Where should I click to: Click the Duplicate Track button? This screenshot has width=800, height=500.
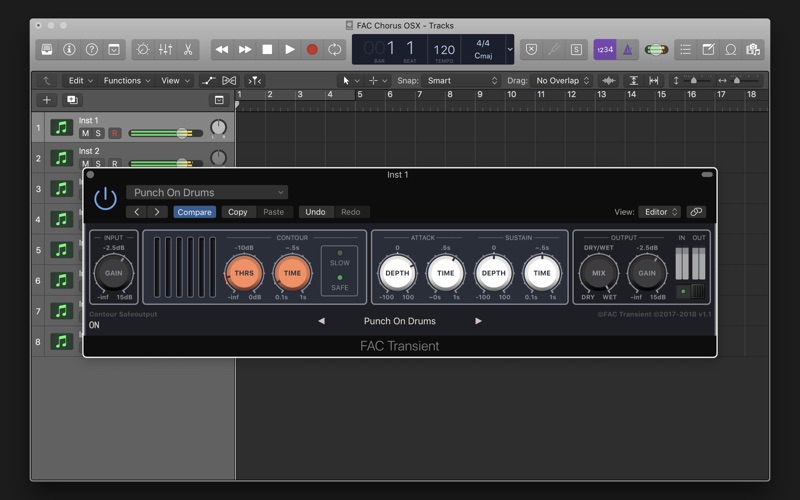point(72,100)
